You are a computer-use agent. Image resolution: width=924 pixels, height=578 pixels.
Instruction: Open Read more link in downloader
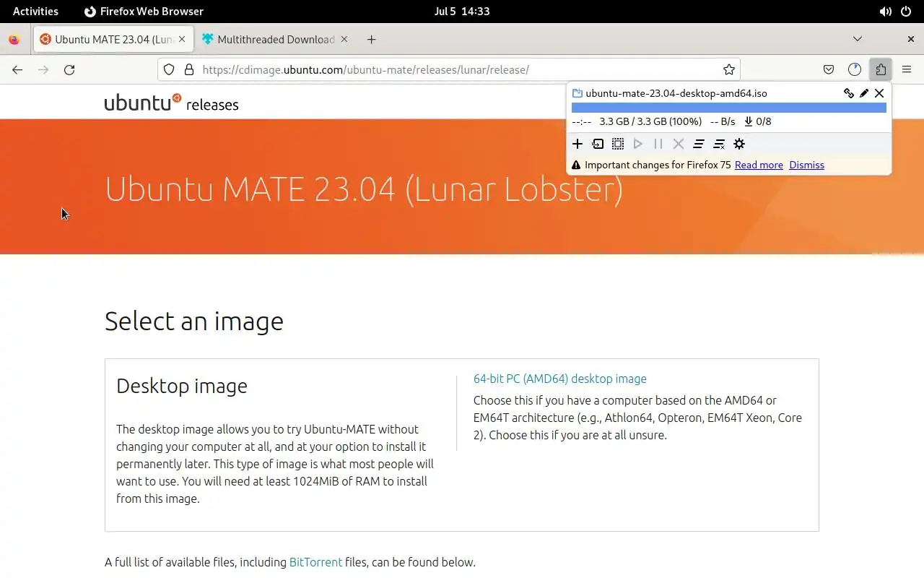[x=759, y=165]
